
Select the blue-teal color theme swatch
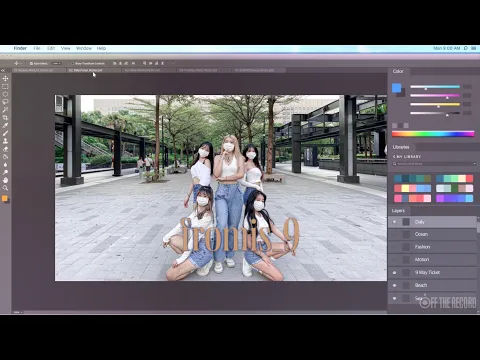(x=412, y=179)
